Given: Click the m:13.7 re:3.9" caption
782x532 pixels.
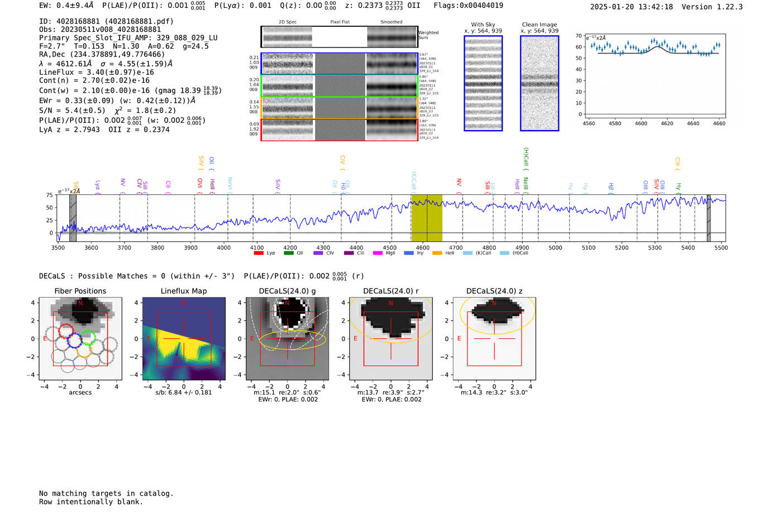Looking at the screenshot, I should coord(391,392).
